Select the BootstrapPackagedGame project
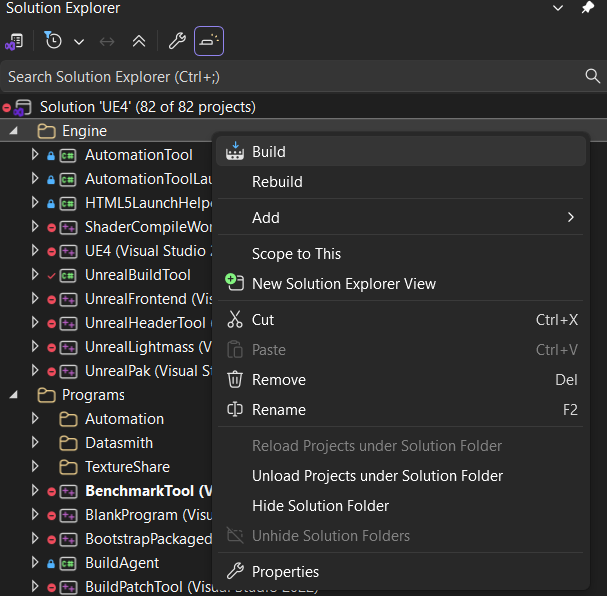 [149, 539]
